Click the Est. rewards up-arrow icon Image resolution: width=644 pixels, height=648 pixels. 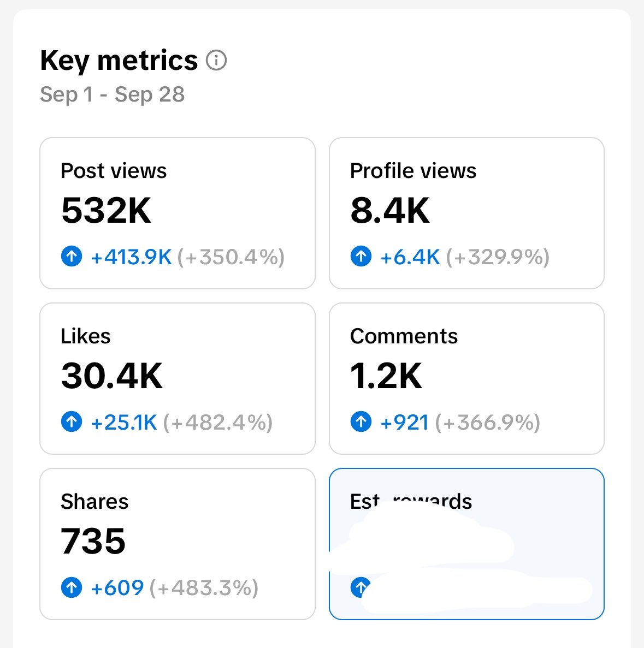click(x=359, y=587)
